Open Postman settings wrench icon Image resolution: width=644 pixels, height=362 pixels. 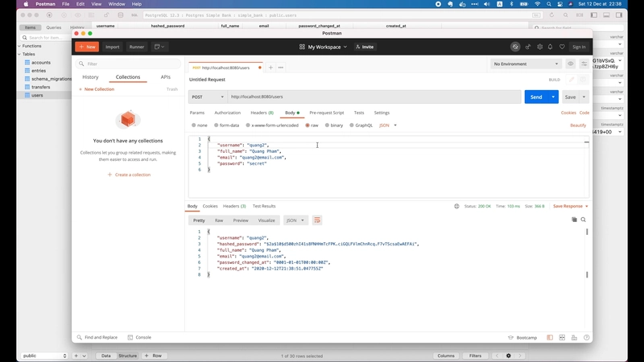click(539, 47)
